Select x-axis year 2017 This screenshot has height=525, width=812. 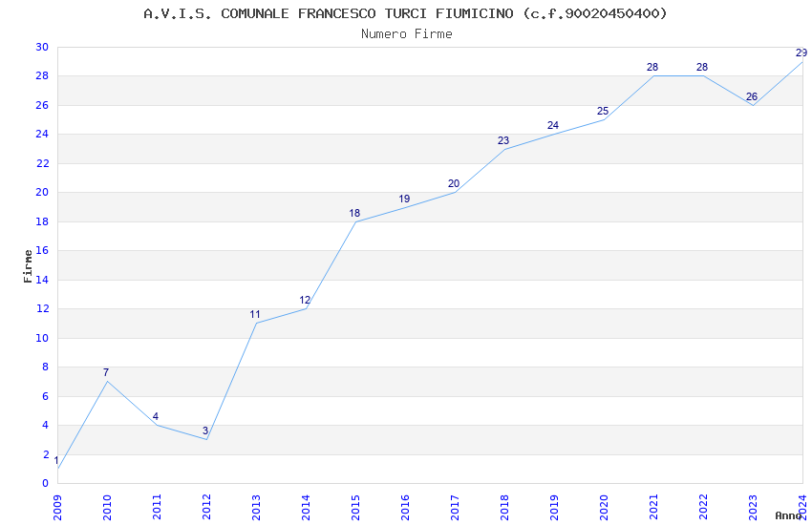455,508
